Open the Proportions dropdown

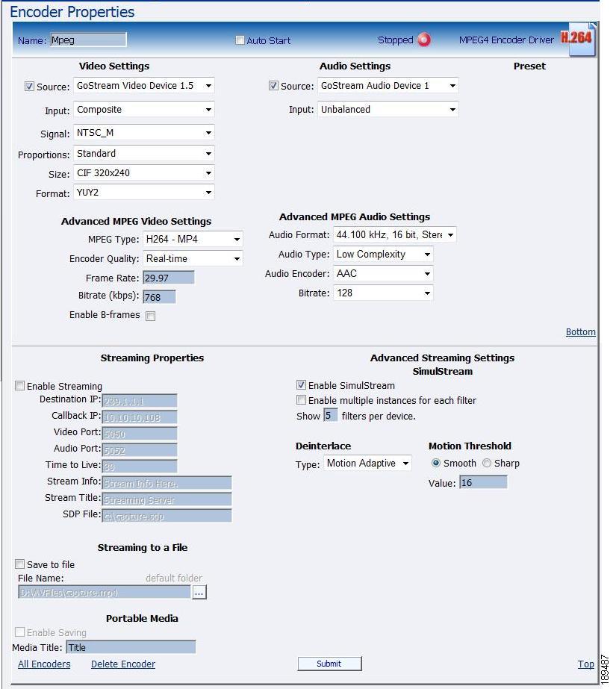[x=143, y=153]
